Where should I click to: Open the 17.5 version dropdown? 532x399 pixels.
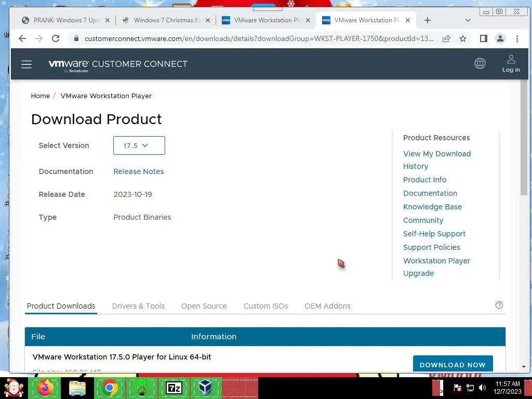[139, 145]
